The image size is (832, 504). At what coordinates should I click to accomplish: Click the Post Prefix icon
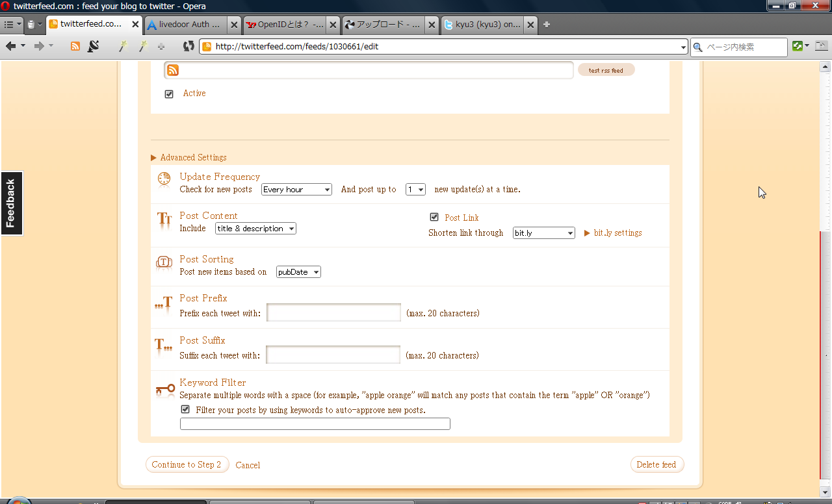(164, 303)
